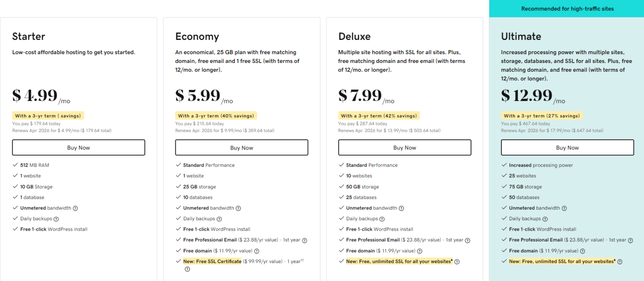Click Buy Now for the Starter plan
This screenshot has height=281, width=644.
tap(78, 147)
